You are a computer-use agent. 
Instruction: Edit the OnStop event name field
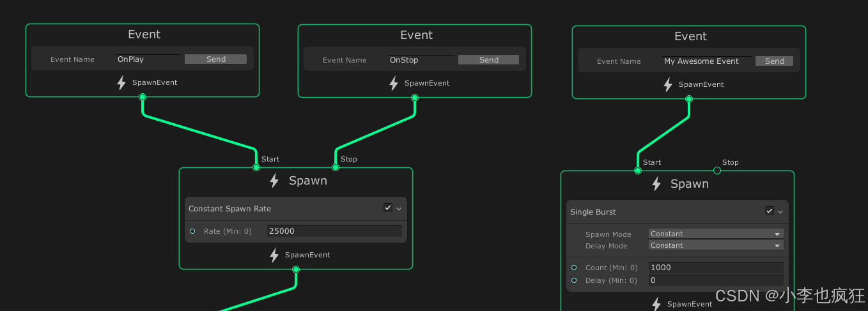(421, 60)
